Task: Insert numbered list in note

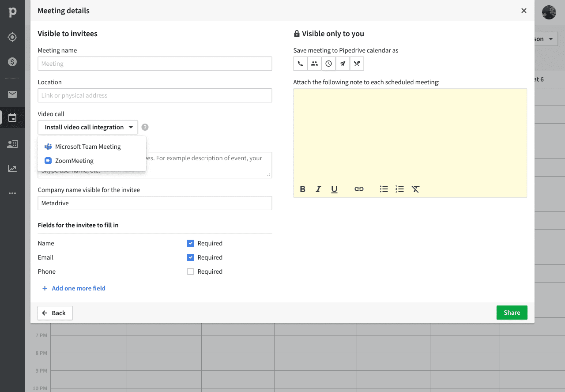Action: click(x=399, y=189)
